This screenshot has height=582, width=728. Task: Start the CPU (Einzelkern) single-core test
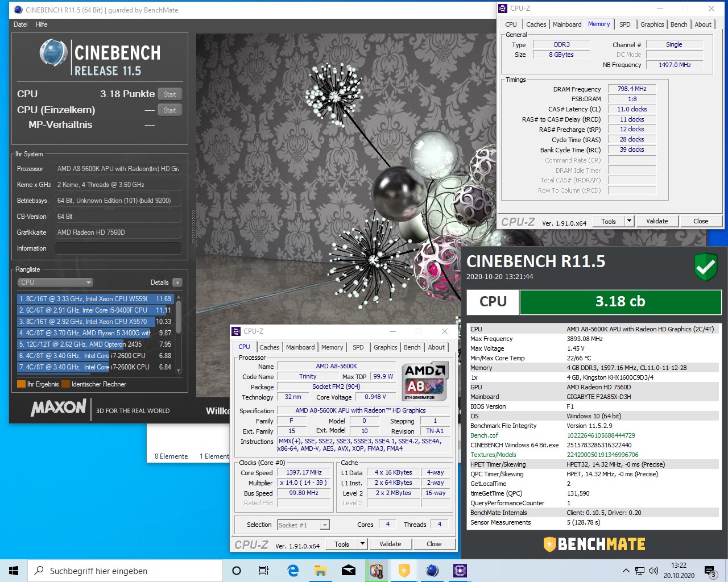(169, 110)
